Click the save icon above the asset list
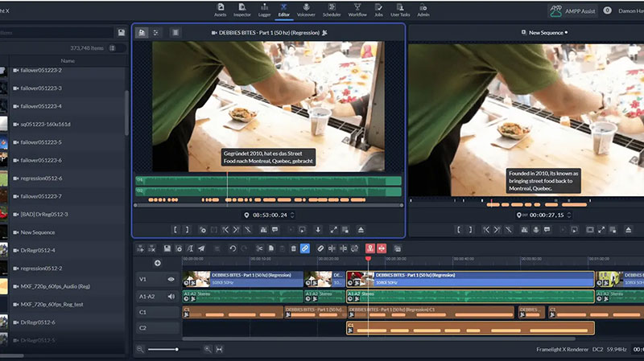Viewport: 644px width, 361px height. [x=122, y=32]
